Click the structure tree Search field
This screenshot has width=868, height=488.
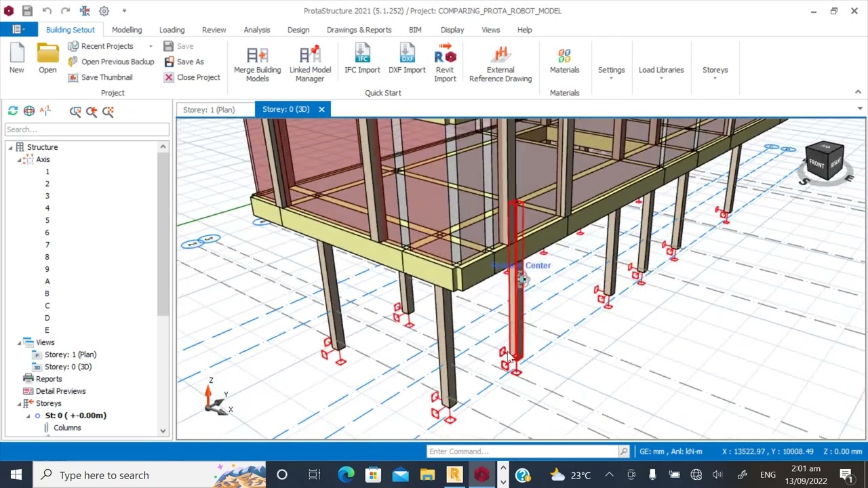pos(87,129)
